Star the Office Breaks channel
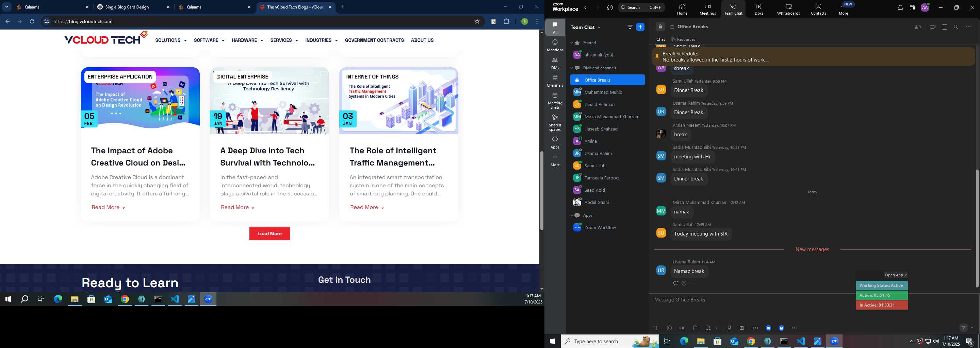Screen dimensions: 980x348 click(x=672, y=27)
